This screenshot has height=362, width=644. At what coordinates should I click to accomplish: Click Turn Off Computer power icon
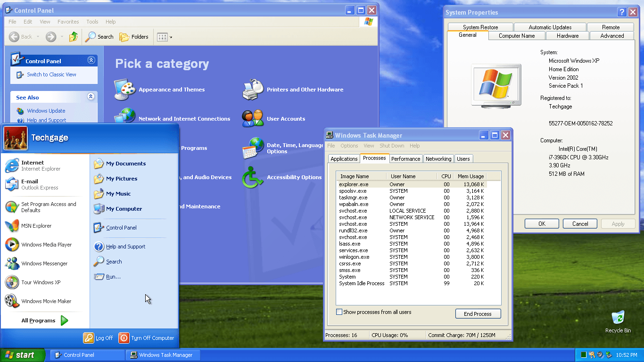click(x=124, y=338)
